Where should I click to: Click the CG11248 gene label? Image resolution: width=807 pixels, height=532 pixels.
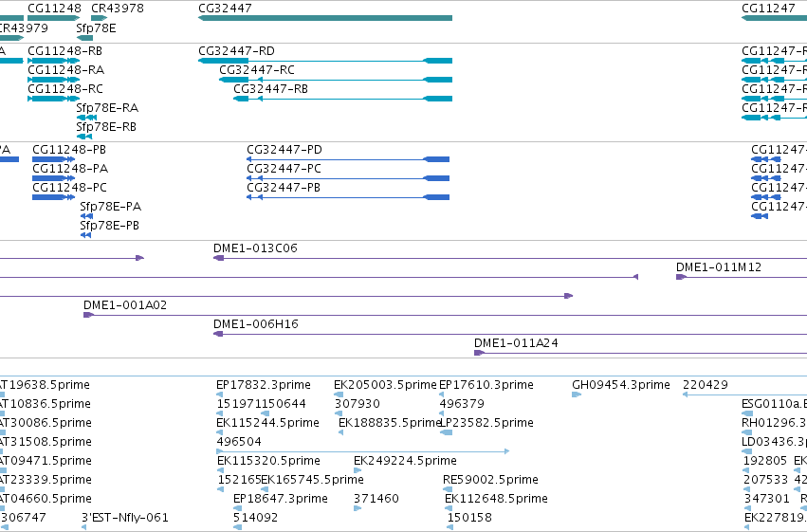[x=54, y=9]
